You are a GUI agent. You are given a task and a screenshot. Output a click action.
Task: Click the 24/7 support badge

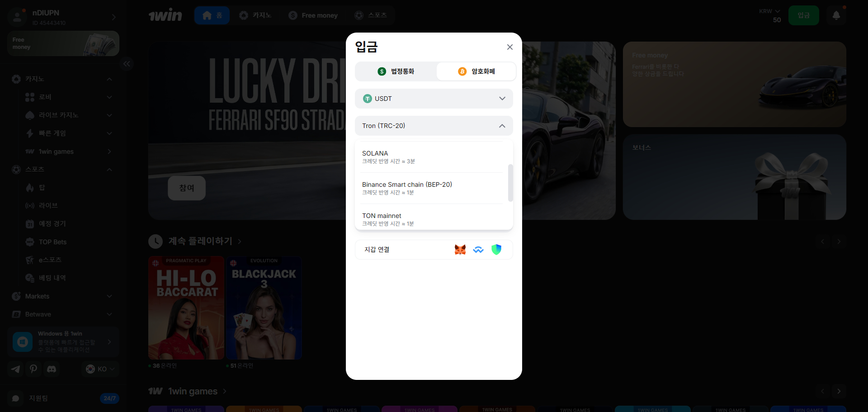tap(109, 398)
